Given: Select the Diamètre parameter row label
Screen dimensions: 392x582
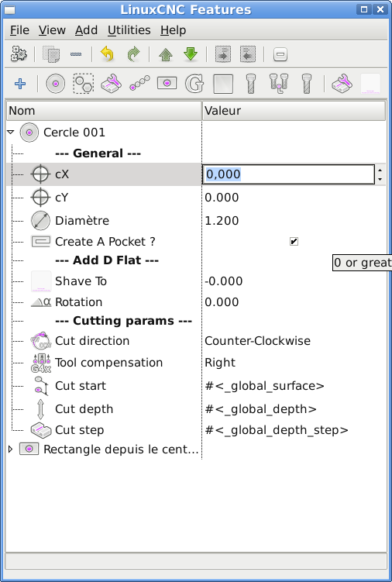Looking at the screenshot, I should tap(82, 221).
